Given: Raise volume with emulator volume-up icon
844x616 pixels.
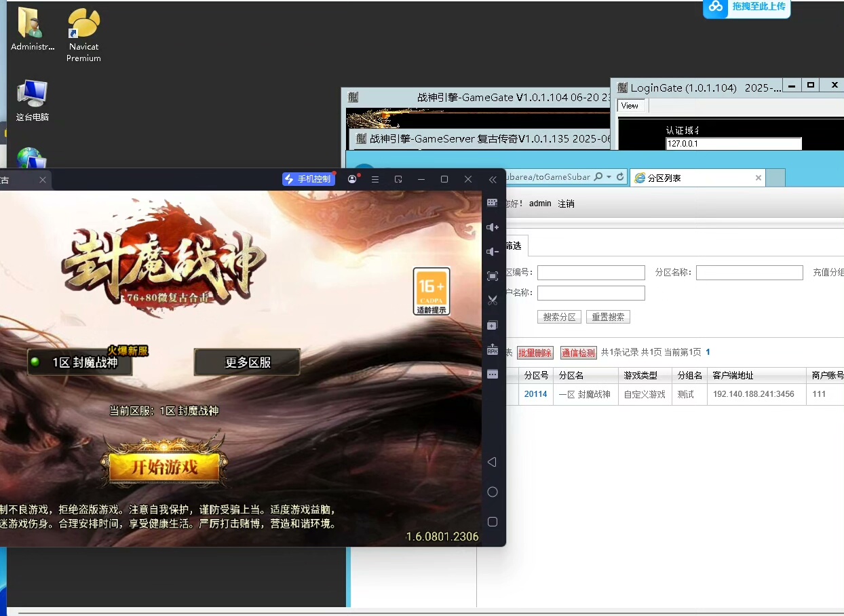Looking at the screenshot, I should pyautogui.click(x=493, y=227).
